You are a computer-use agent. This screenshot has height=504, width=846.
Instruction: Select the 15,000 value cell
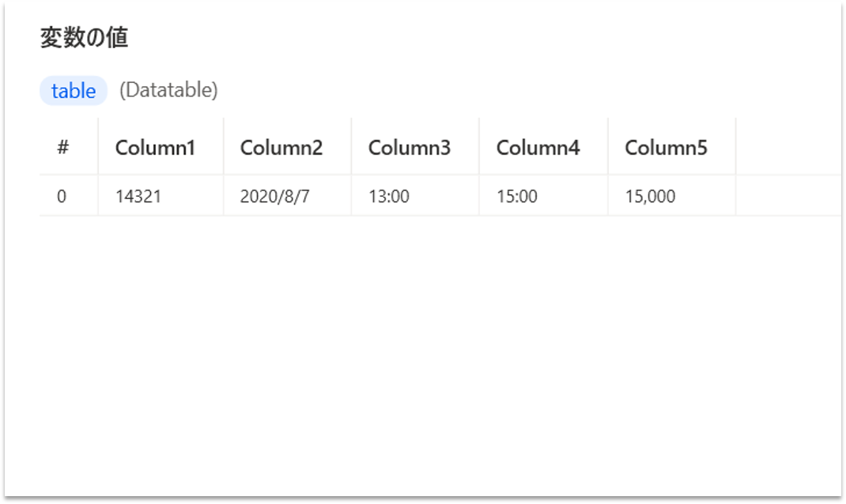[x=650, y=197]
